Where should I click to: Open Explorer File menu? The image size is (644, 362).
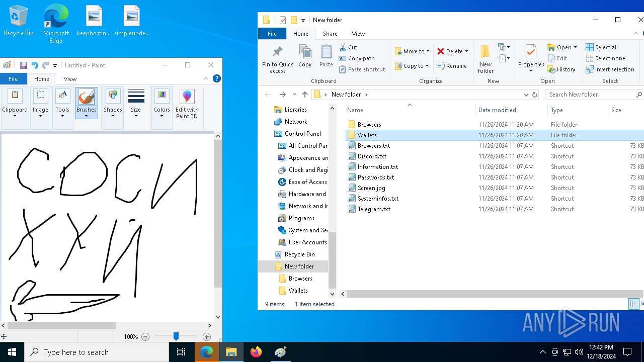[272, 34]
